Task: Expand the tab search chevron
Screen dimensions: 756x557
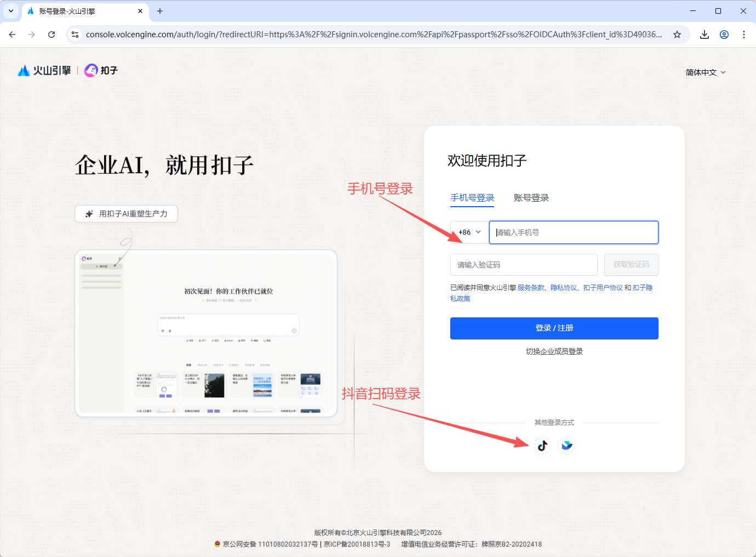Action: 11,11
